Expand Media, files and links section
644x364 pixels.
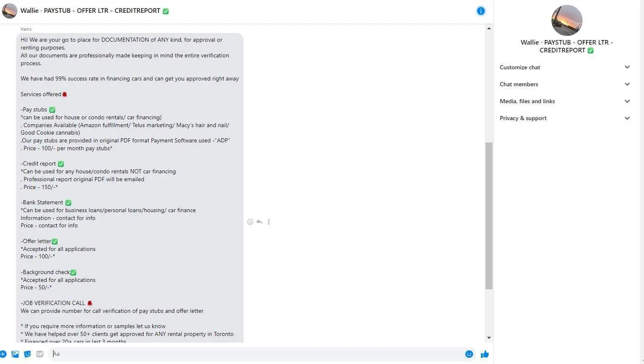click(x=565, y=101)
